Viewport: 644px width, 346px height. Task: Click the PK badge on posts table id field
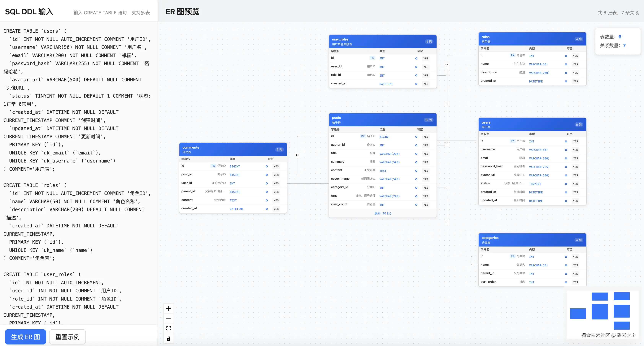[363, 136]
